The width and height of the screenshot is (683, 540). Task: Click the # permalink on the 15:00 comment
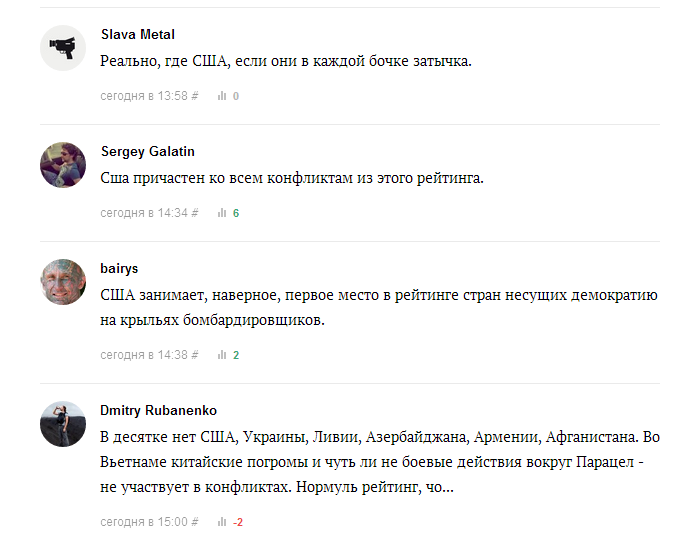[x=195, y=522]
